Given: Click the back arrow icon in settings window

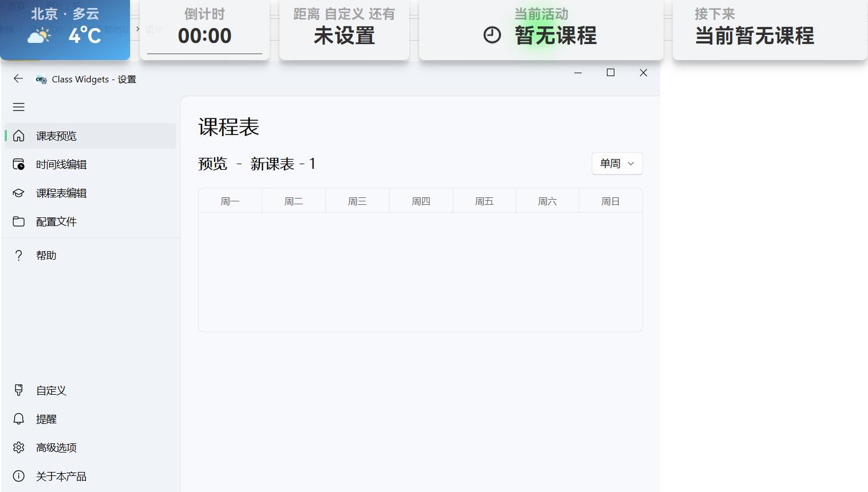Looking at the screenshot, I should pos(18,79).
